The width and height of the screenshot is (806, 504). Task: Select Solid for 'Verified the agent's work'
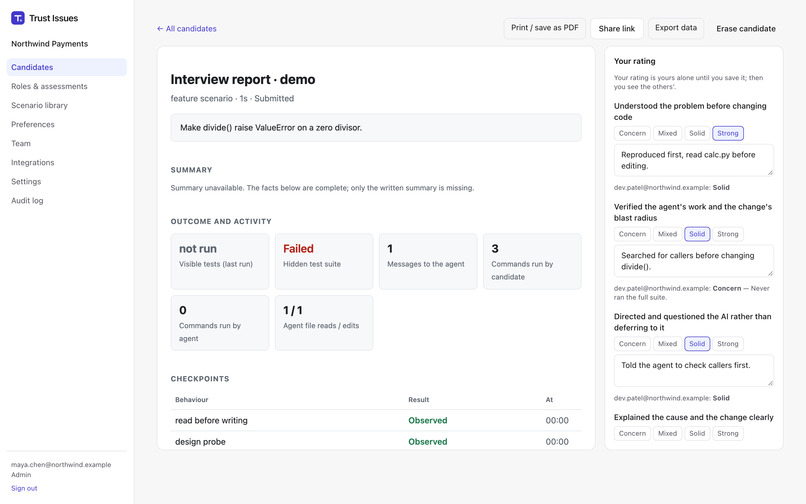[x=697, y=234]
